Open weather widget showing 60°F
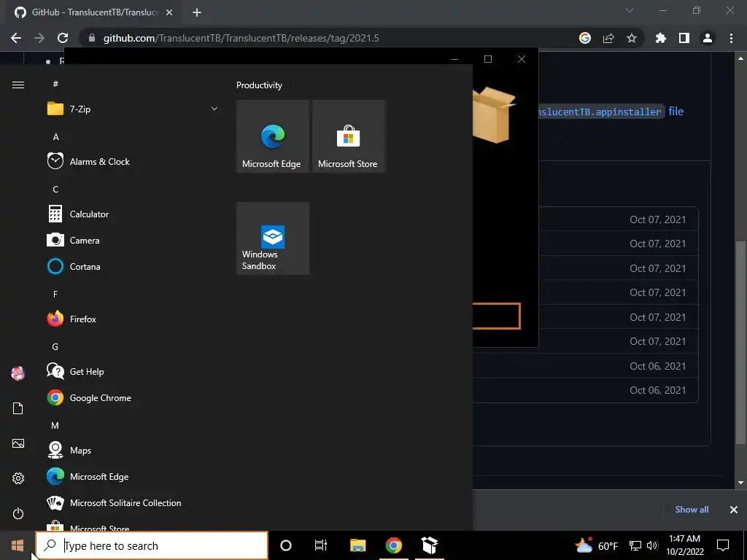This screenshot has height=560, width=747. 597,545
